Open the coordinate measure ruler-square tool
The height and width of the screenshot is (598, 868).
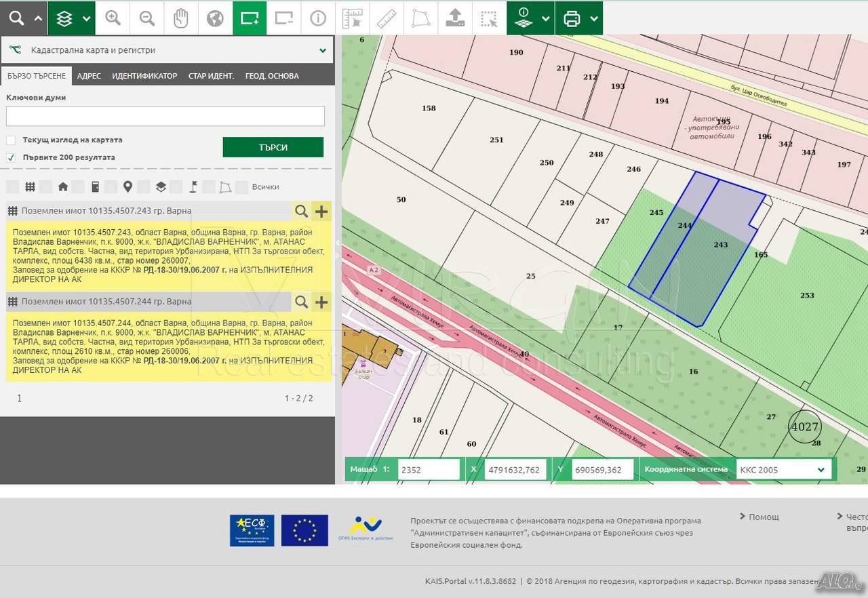[352, 18]
